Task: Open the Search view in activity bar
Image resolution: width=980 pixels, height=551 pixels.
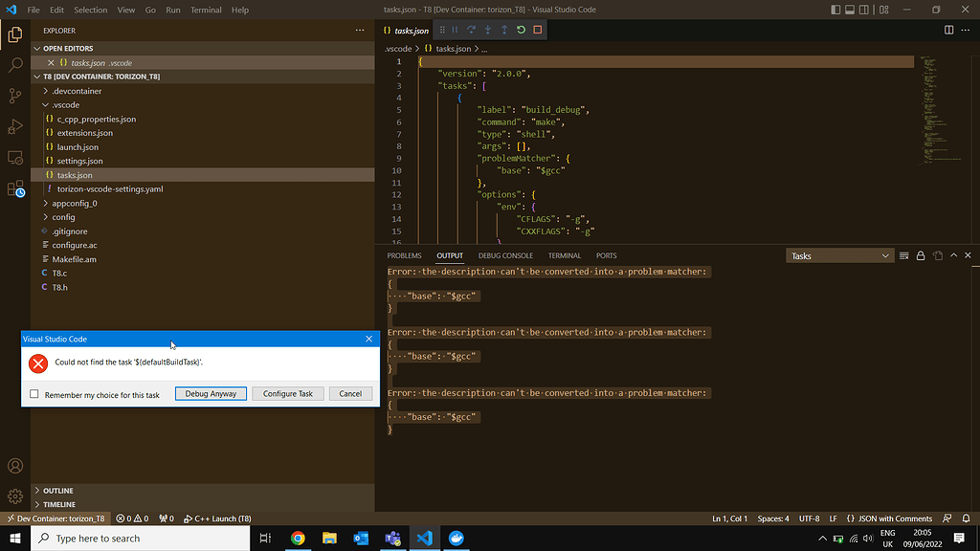Action: pos(15,65)
